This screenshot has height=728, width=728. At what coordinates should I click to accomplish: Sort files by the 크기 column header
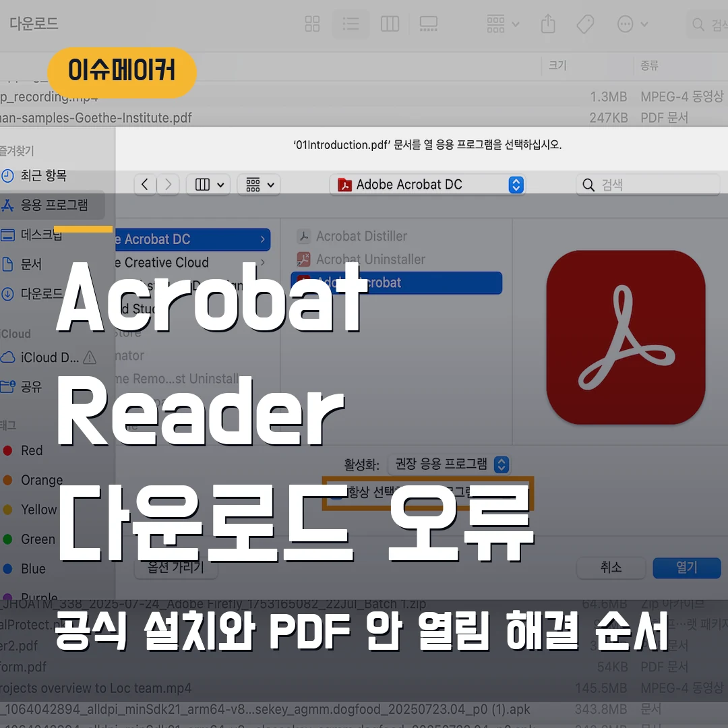(x=557, y=65)
